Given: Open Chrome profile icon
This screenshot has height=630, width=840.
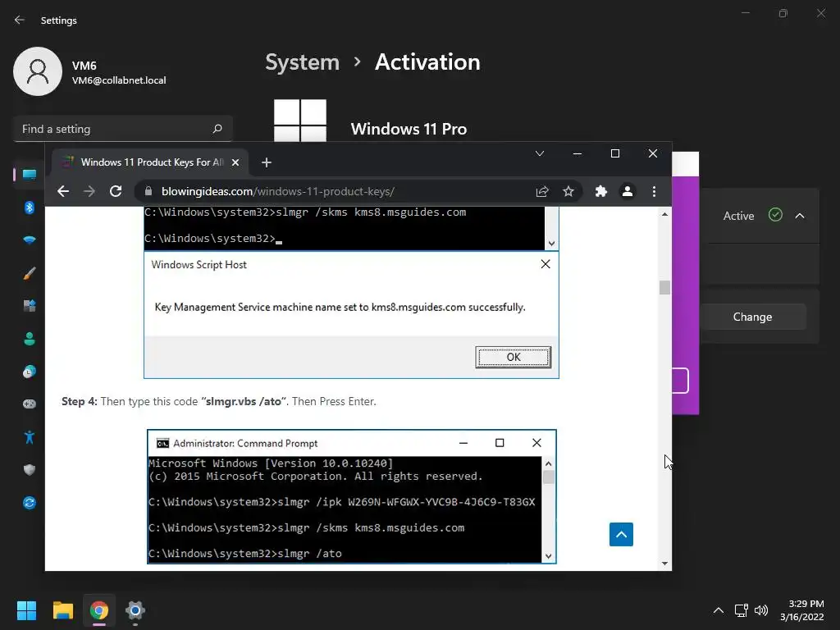Looking at the screenshot, I should click(x=628, y=191).
